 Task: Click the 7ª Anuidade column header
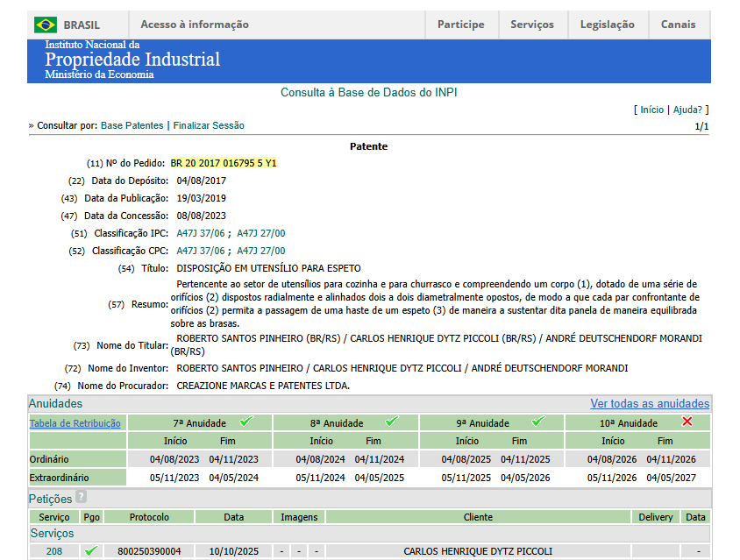(x=199, y=423)
